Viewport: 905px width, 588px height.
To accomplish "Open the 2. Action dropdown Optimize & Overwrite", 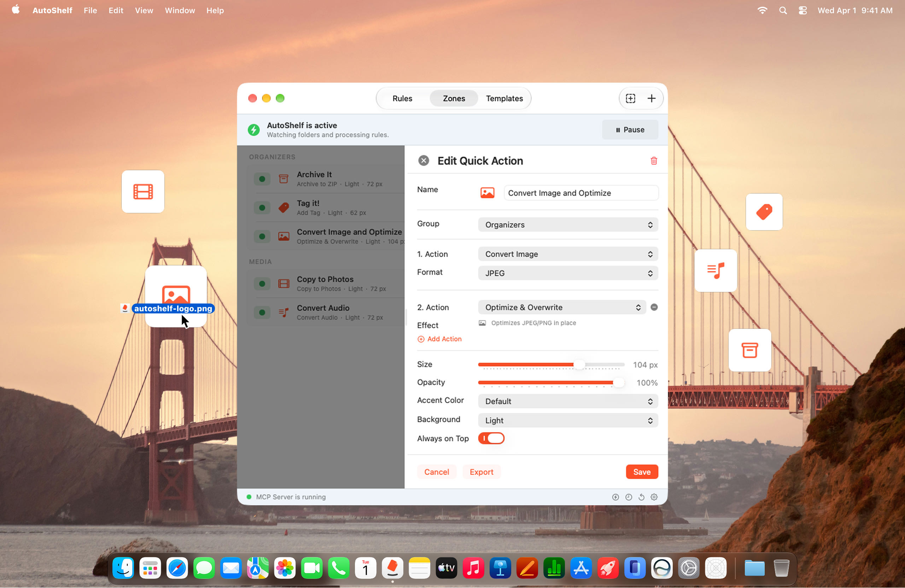I will coord(562,307).
